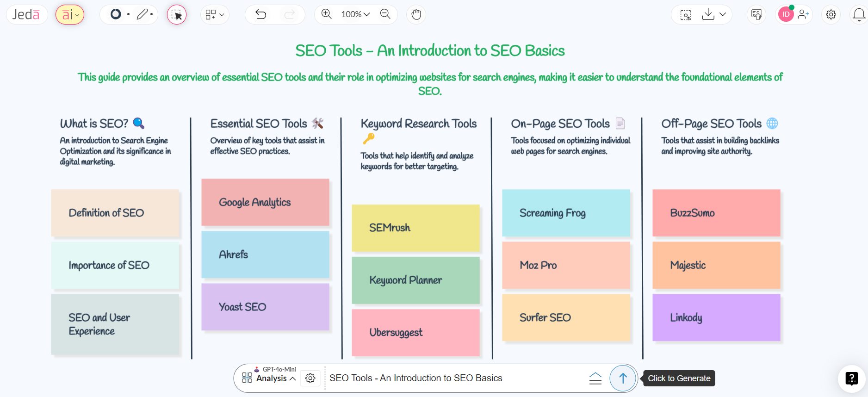This screenshot has height=397, width=868.
Task: Click the green guide subtitle paragraph
Action: pos(430,84)
